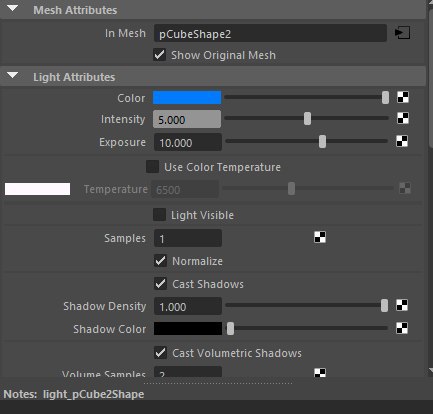The width and height of the screenshot is (433, 414).
Task: Collapse the Light Attributes section
Action: (x=13, y=75)
